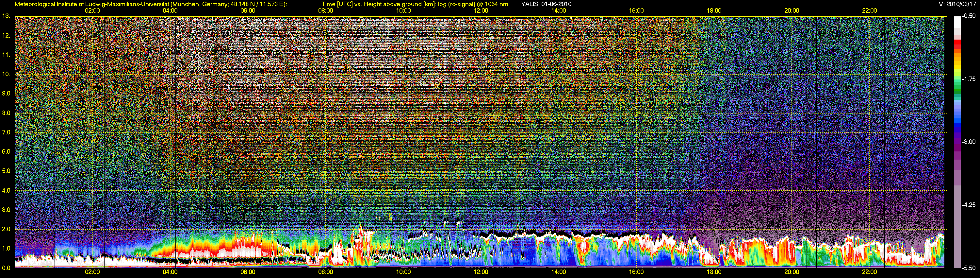Click the 10. height axis label
Image resolution: width=980 pixels, height=278 pixels.
tap(6, 74)
